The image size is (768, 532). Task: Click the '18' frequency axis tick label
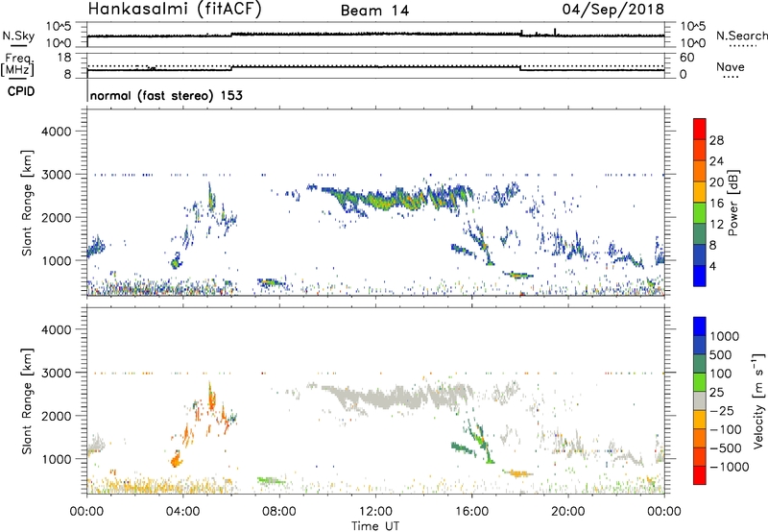(64, 58)
